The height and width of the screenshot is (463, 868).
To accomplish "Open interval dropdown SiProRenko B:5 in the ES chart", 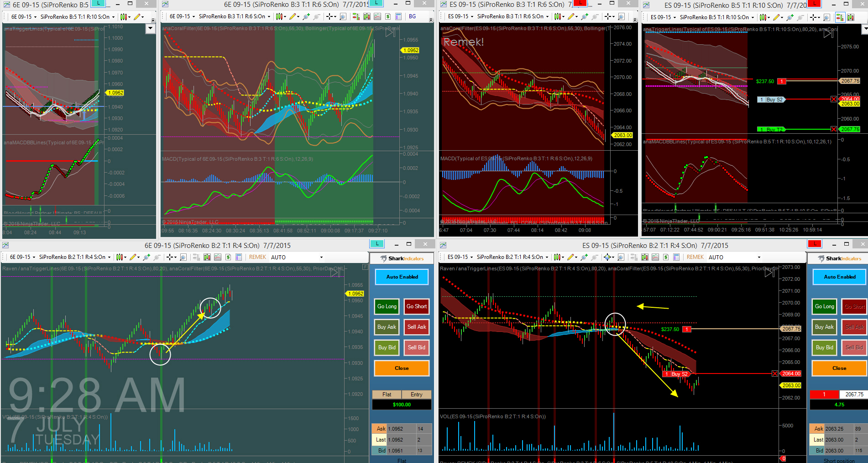I will click(x=716, y=17).
